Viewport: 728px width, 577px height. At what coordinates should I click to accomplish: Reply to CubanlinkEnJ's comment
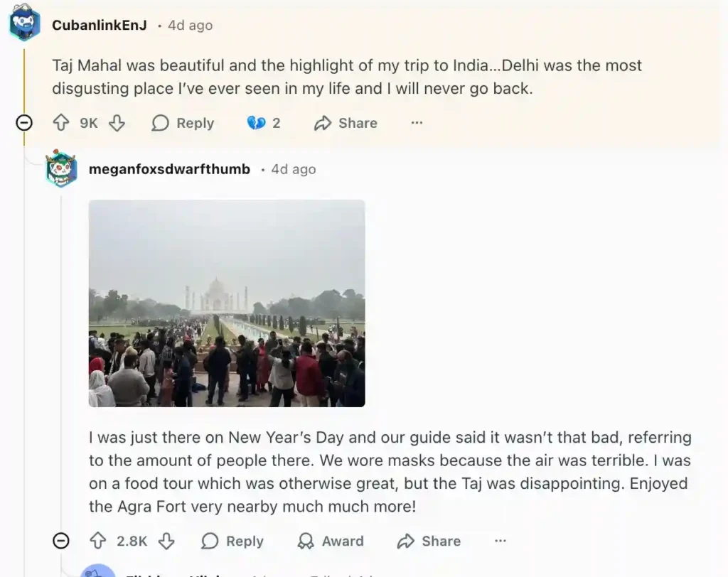coord(183,123)
